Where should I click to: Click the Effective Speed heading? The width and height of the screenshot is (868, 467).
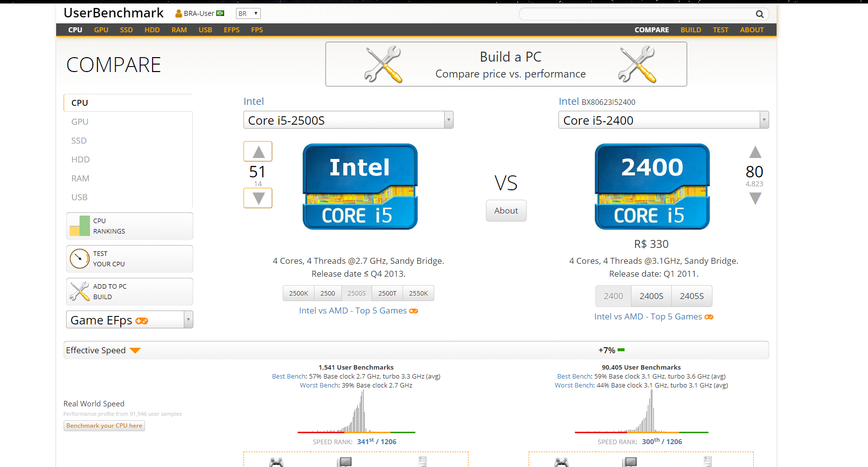pyautogui.click(x=96, y=350)
